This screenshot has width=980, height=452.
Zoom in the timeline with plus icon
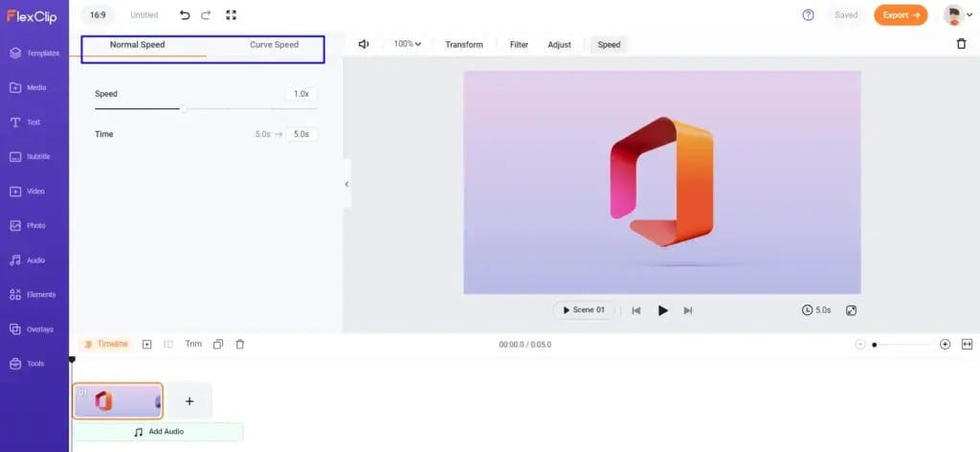pos(945,344)
